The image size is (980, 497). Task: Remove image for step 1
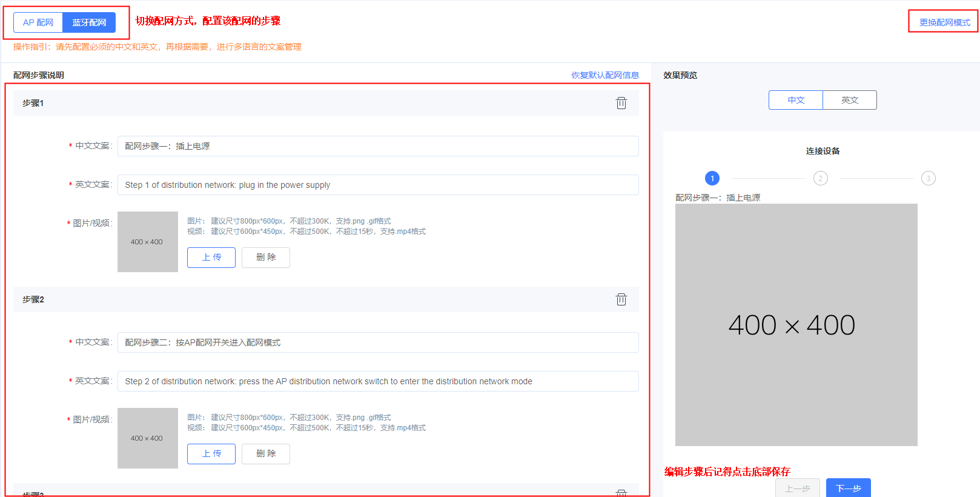pyautogui.click(x=266, y=258)
